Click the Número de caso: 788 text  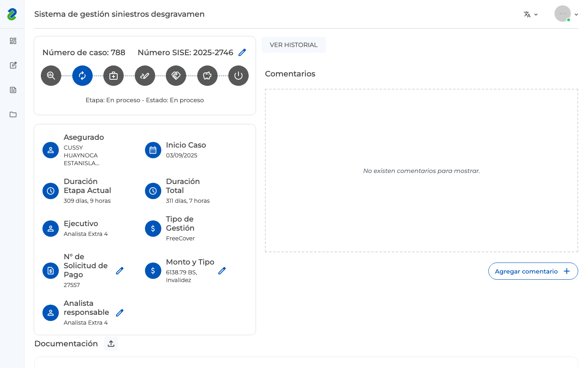pos(84,52)
